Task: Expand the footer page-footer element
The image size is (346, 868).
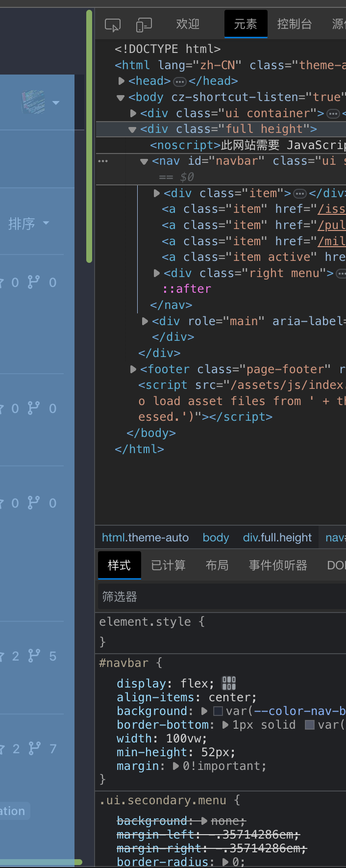Action: 133,369
